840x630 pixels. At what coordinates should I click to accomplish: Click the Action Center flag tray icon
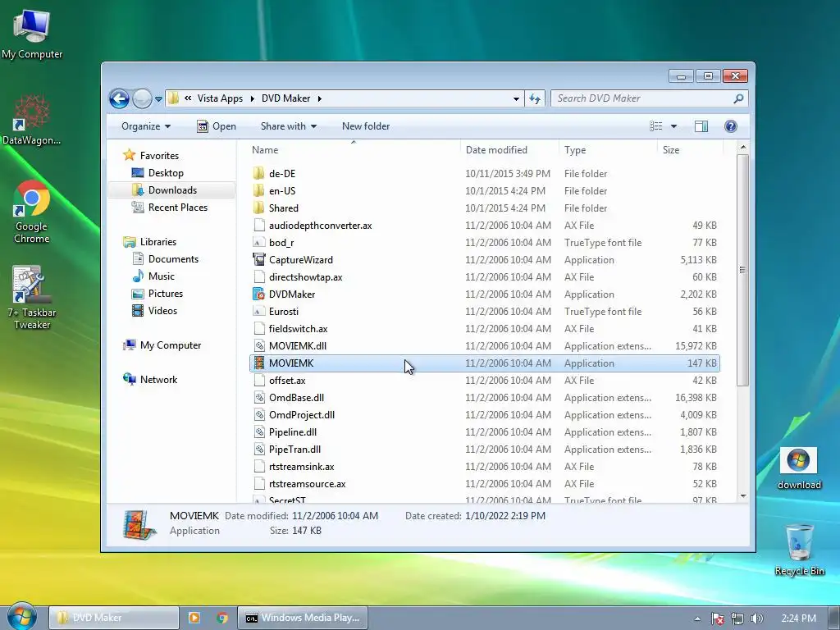point(718,619)
